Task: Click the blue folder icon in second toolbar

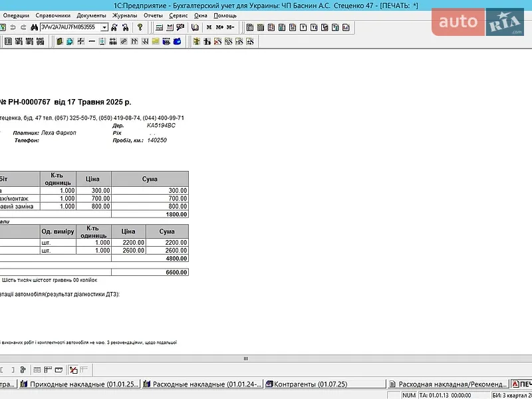Action: click(177, 42)
